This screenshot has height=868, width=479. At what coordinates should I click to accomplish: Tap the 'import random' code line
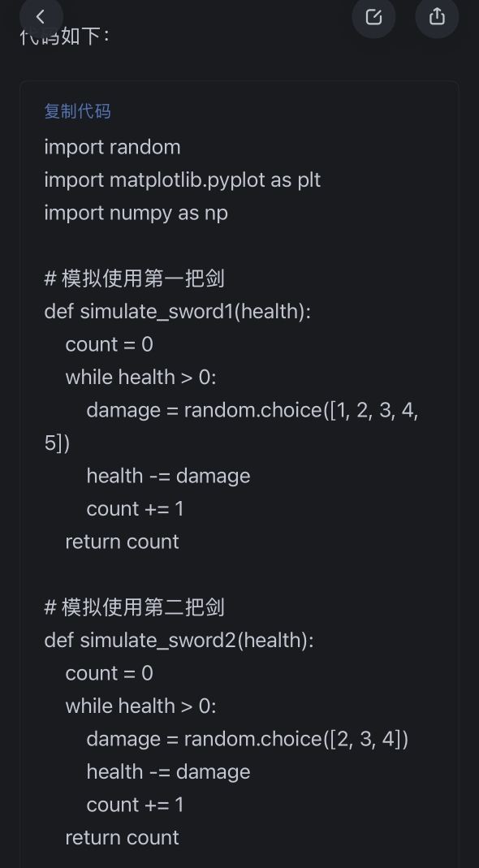(112, 147)
